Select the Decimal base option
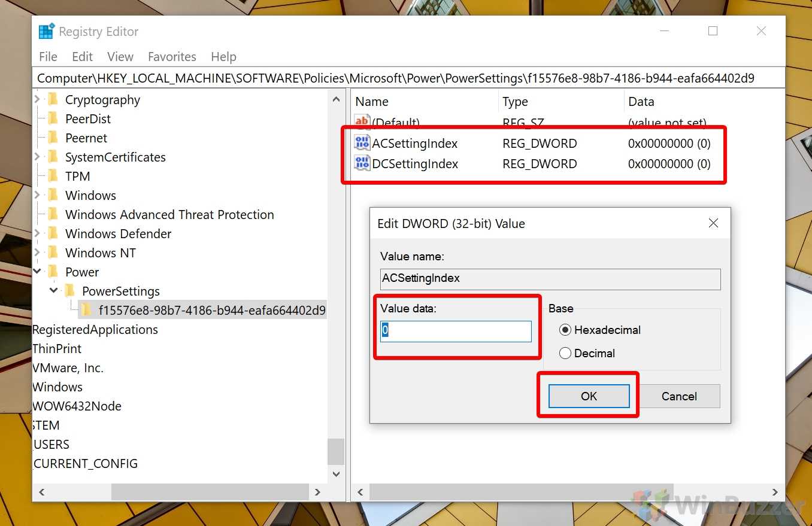Screen dimensions: 812x526 (565, 353)
